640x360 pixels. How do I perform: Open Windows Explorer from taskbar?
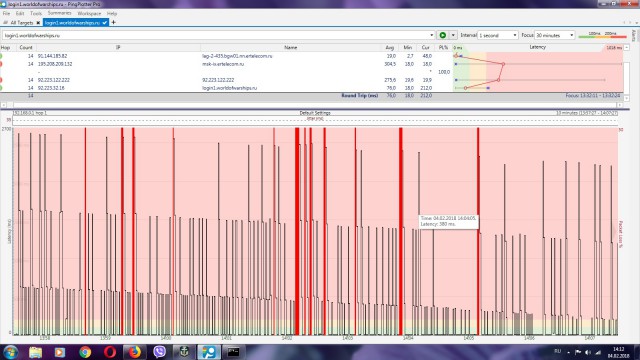pyautogui.click(x=35, y=352)
